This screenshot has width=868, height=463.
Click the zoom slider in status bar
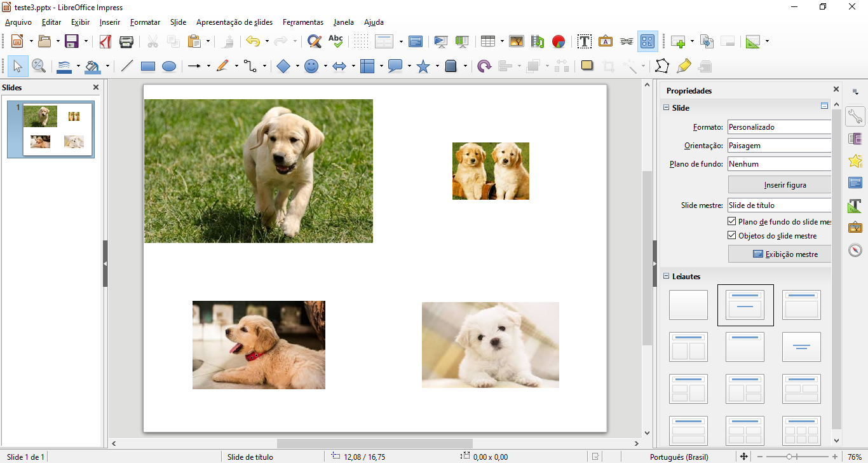(789, 457)
